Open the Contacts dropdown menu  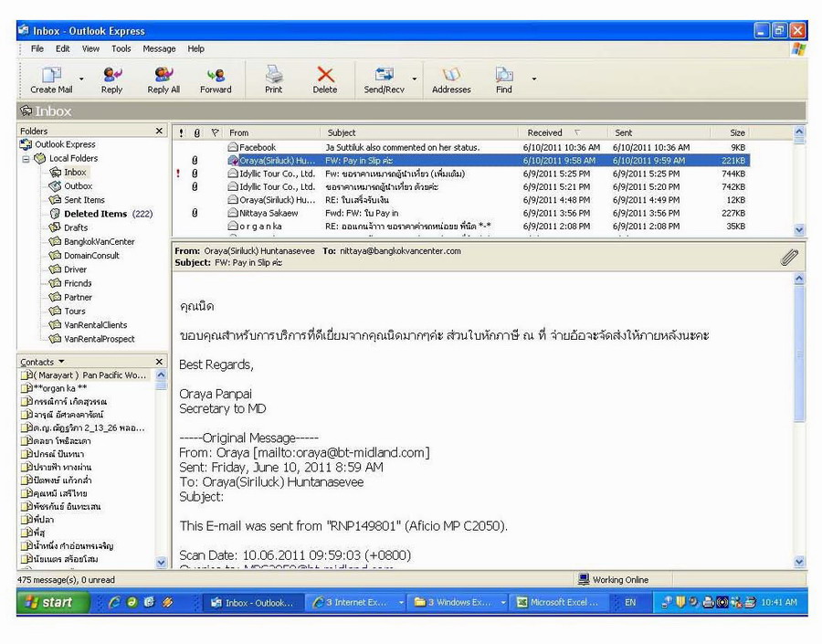[x=61, y=362]
